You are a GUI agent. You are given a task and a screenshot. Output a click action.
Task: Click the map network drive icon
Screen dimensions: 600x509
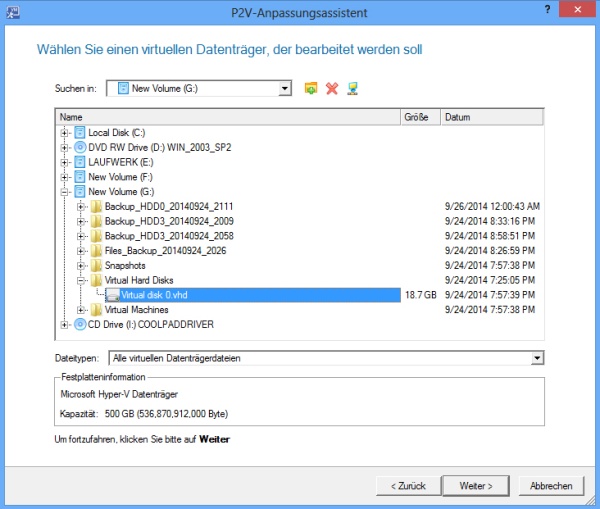pyautogui.click(x=352, y=88)
